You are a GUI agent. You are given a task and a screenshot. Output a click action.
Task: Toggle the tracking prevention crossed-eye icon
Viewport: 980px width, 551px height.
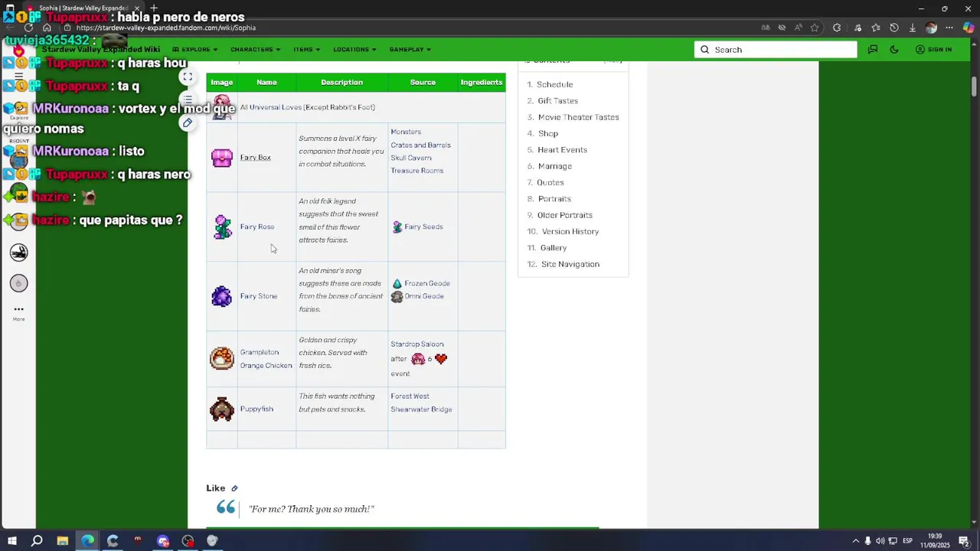point(782,28)
